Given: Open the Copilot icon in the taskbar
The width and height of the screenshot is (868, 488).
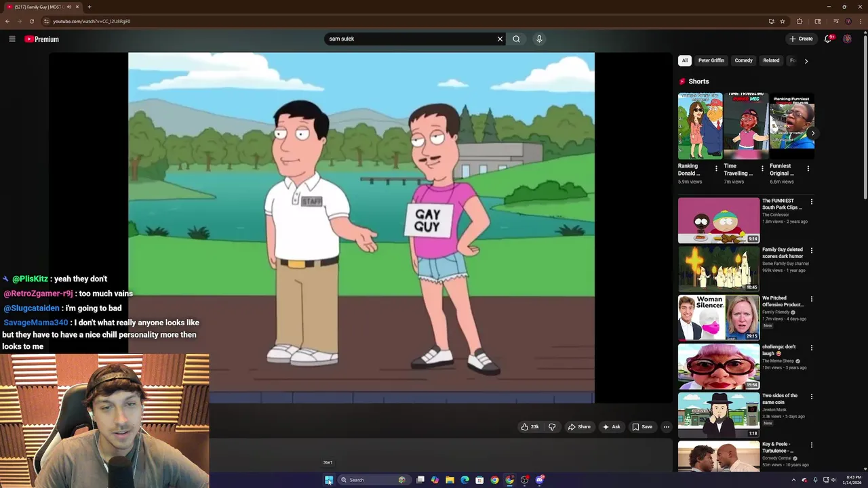Looking at the screenshot, I should point(435,480).
